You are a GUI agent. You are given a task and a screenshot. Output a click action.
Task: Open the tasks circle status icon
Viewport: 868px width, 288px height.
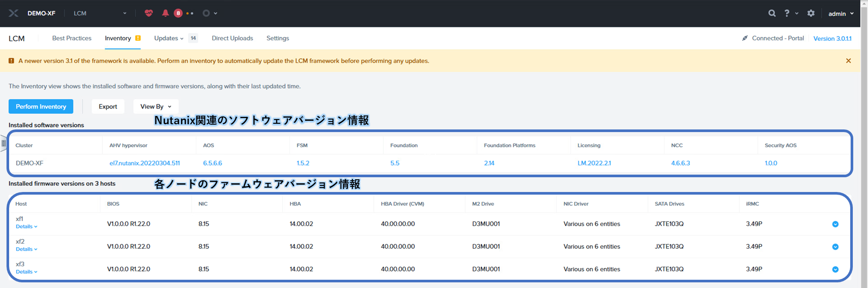tap(206, 13)
